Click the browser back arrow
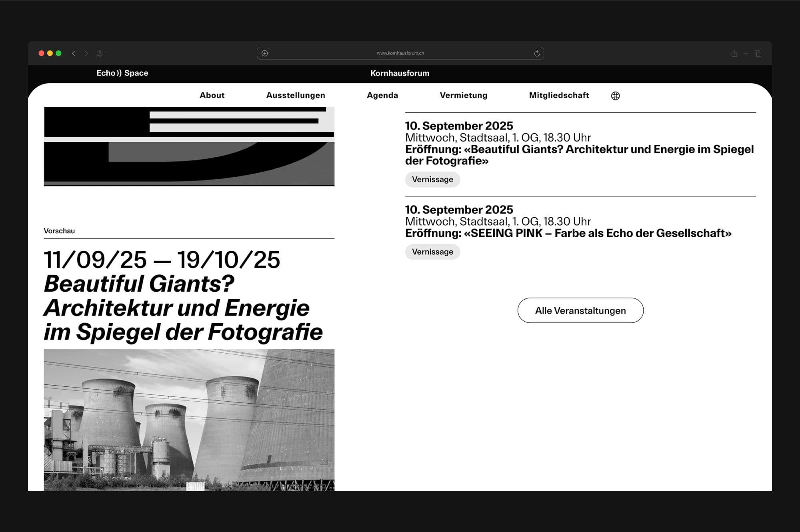The image size is (800, 532). 74,53
